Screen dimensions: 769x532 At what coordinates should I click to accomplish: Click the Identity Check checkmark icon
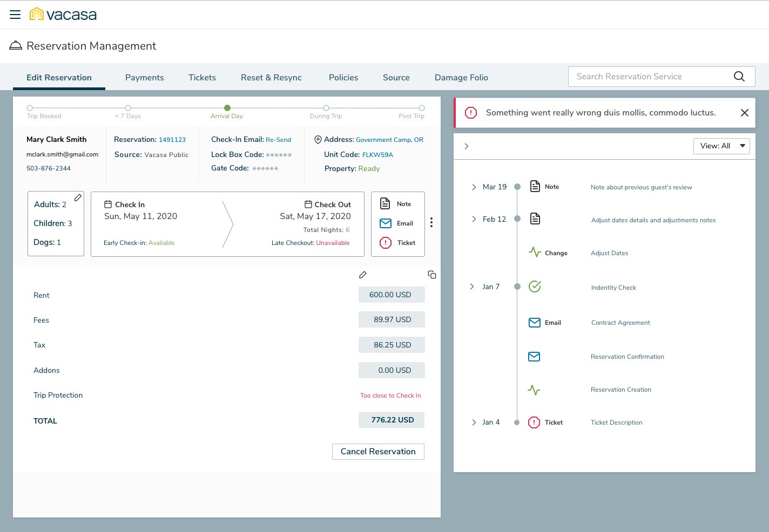click(535, 287)
